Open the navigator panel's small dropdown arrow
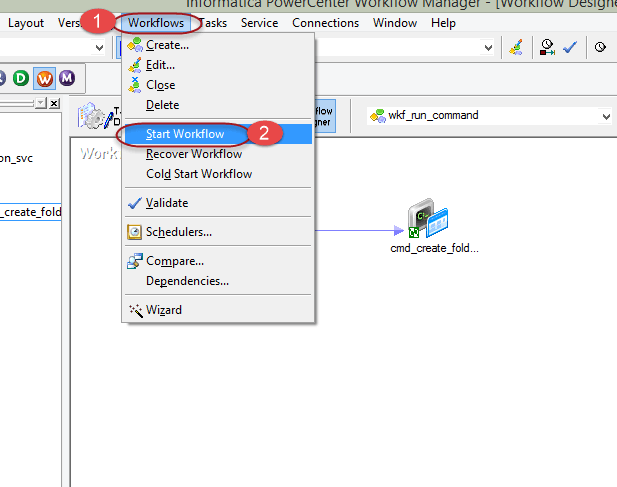This screenshot has height=487, width=617. coord(40,103)
